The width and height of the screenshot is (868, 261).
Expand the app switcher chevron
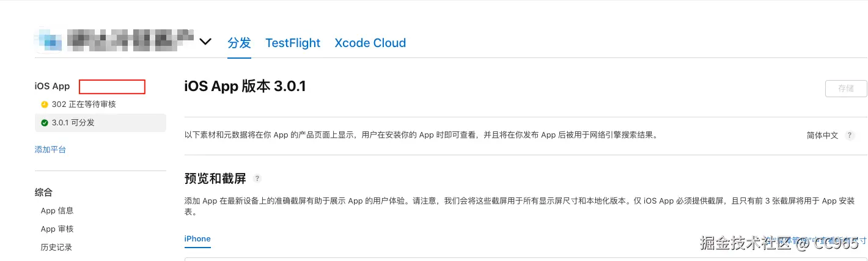pyautogui.click(x=205, y=42)
